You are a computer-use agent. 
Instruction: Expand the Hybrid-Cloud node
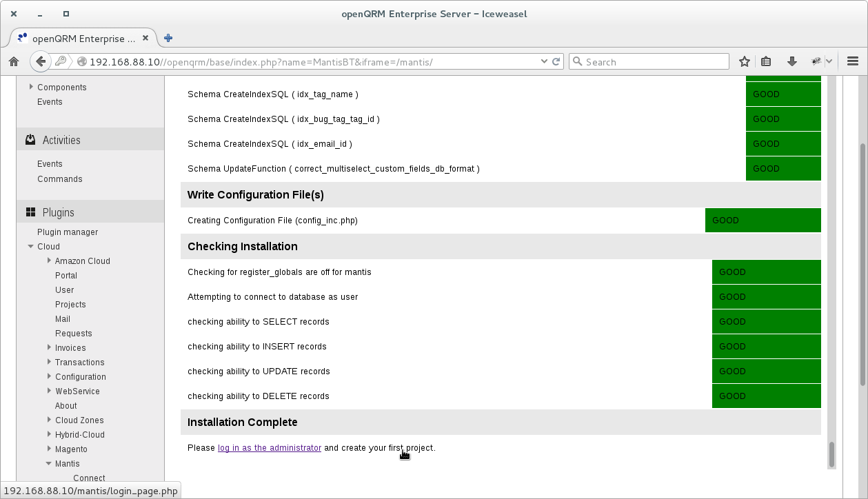coord(49,434)
